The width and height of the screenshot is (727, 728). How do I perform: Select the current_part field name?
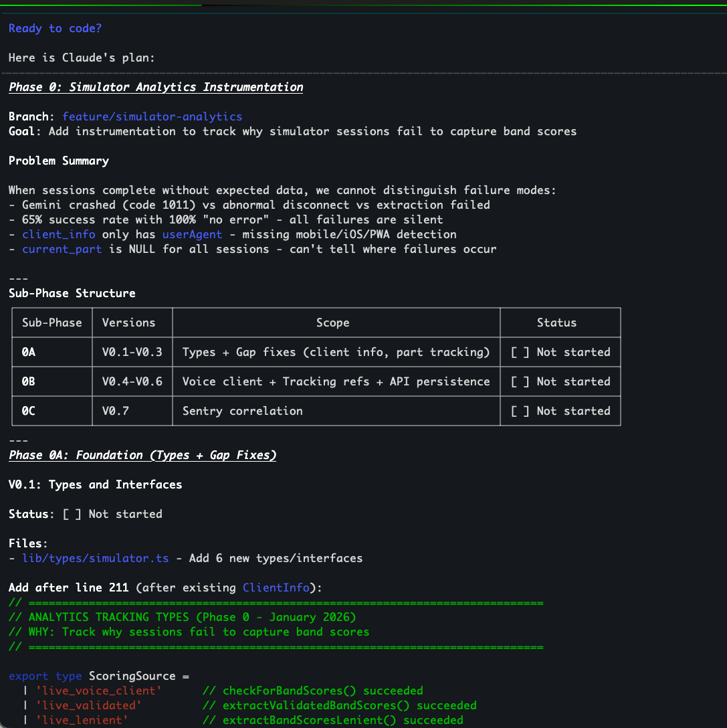62,249
